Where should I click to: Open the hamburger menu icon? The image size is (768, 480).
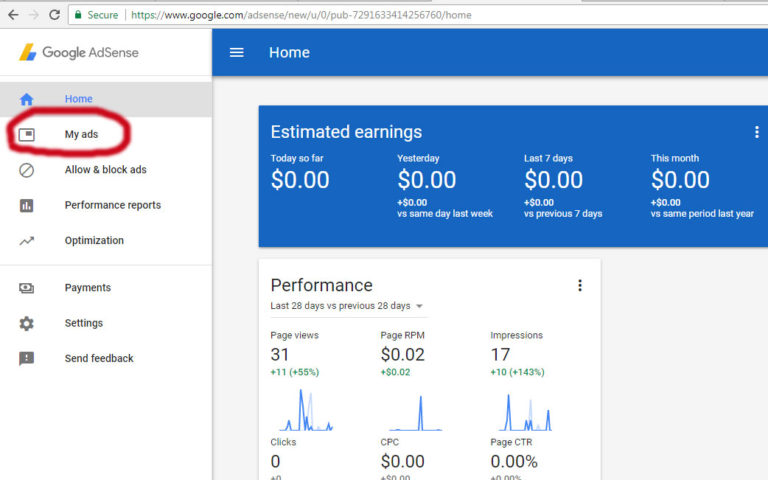[x=237, y=52]
